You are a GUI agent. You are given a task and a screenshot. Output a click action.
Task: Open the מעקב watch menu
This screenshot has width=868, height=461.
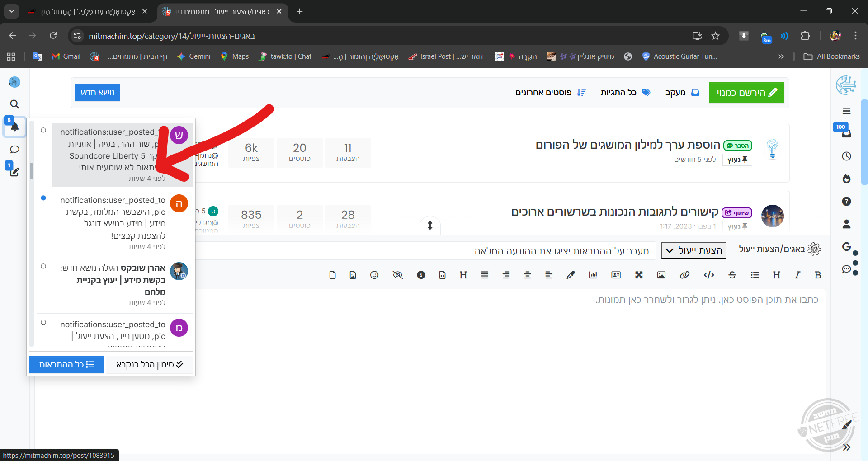[682, 93]
